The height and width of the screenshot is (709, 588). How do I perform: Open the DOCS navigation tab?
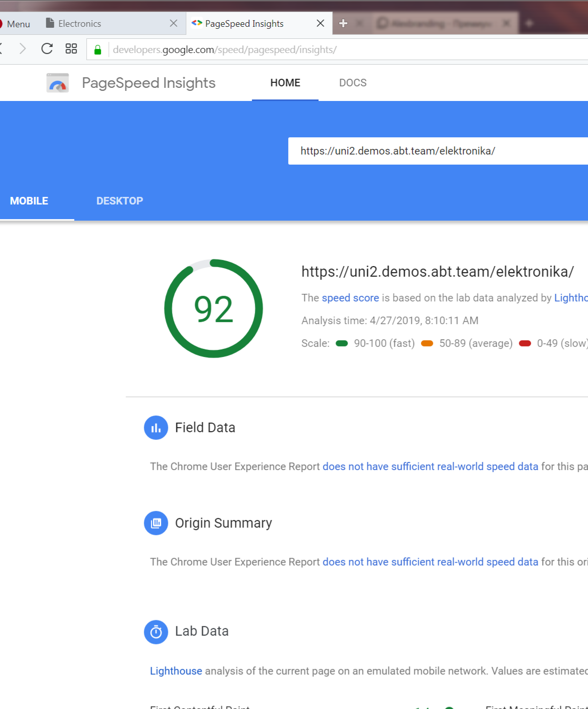[353, 83]
